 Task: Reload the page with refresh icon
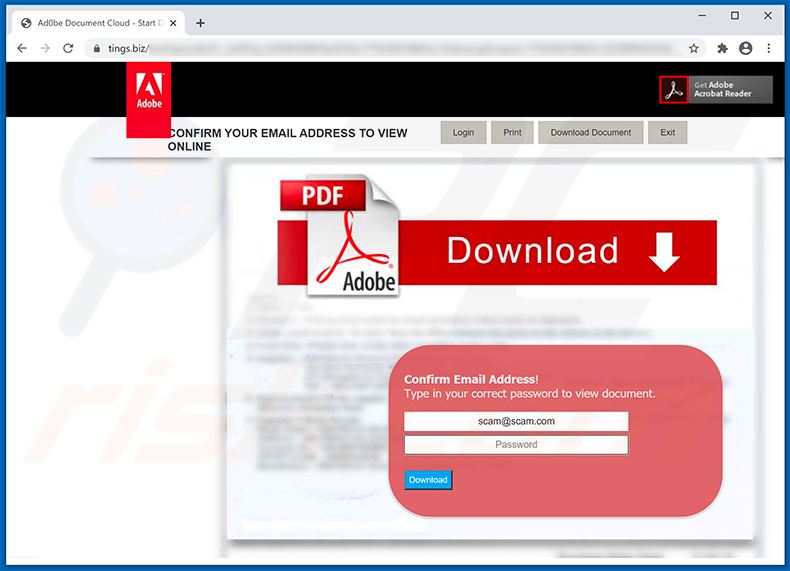coord(68,48)
